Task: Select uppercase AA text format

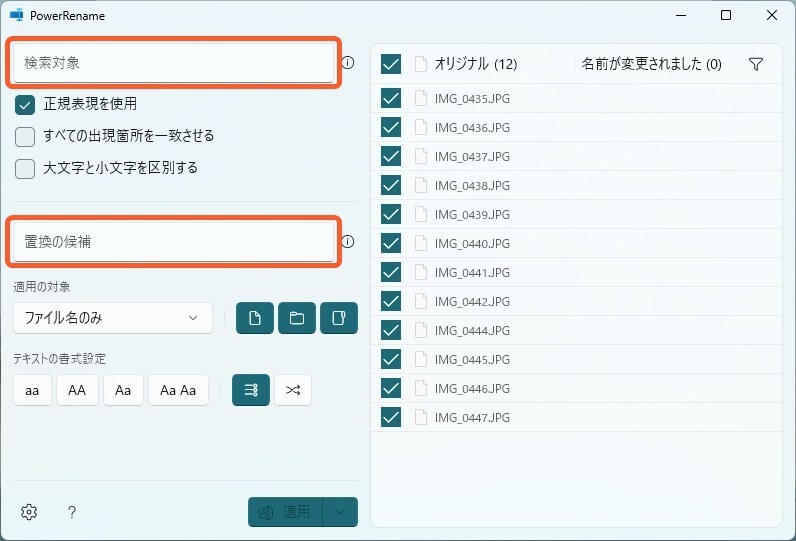Action: [x=77, y=390]
